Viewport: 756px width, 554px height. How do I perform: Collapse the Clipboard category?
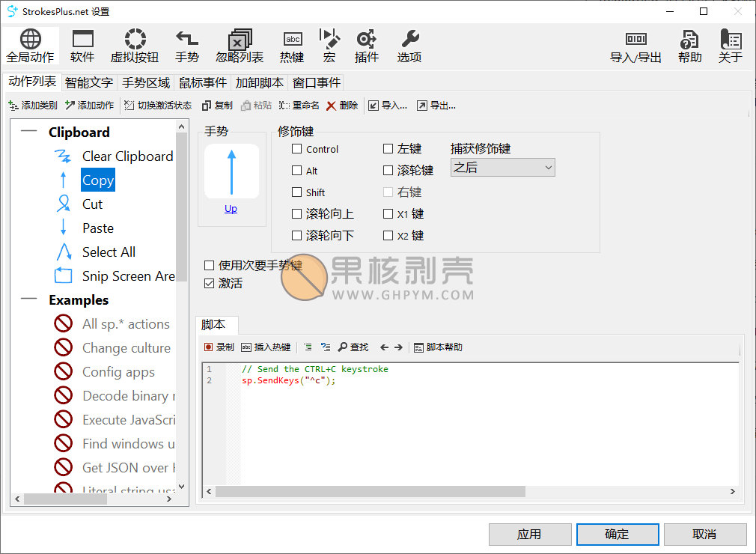28,131
